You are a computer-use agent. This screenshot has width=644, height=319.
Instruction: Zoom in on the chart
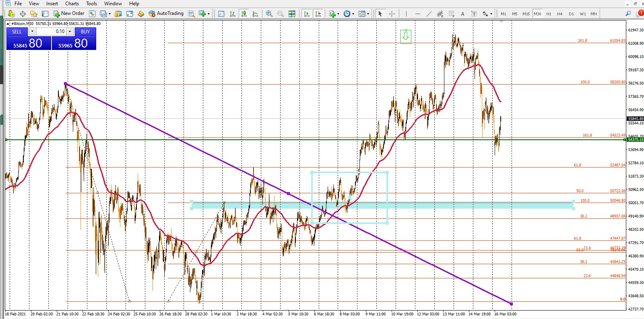[269, 14]
